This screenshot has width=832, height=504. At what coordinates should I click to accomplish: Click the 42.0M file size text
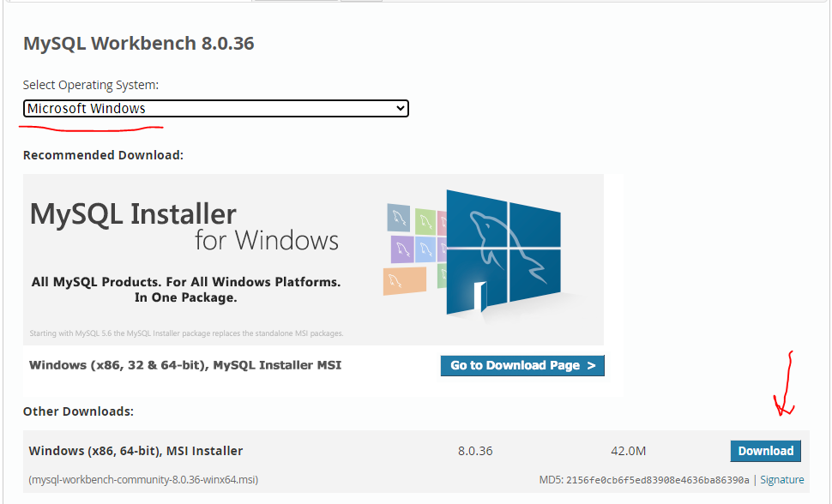[x=628, y=451]
